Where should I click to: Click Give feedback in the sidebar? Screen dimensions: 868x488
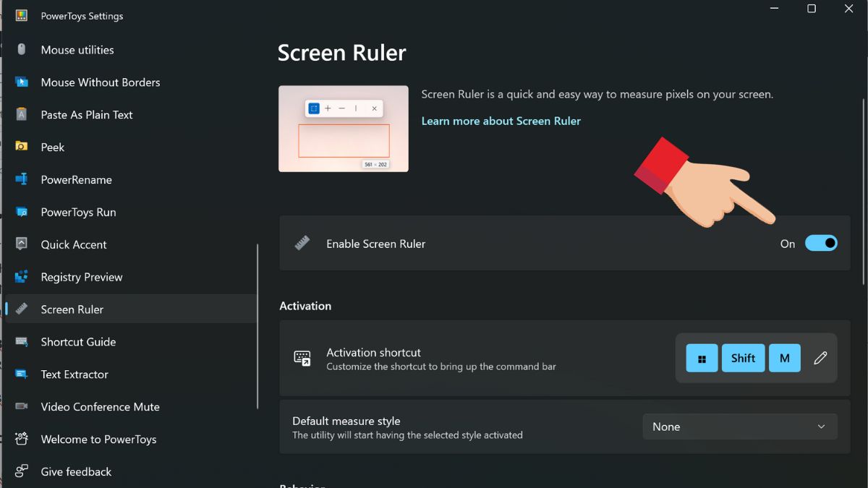coord(76,472)
